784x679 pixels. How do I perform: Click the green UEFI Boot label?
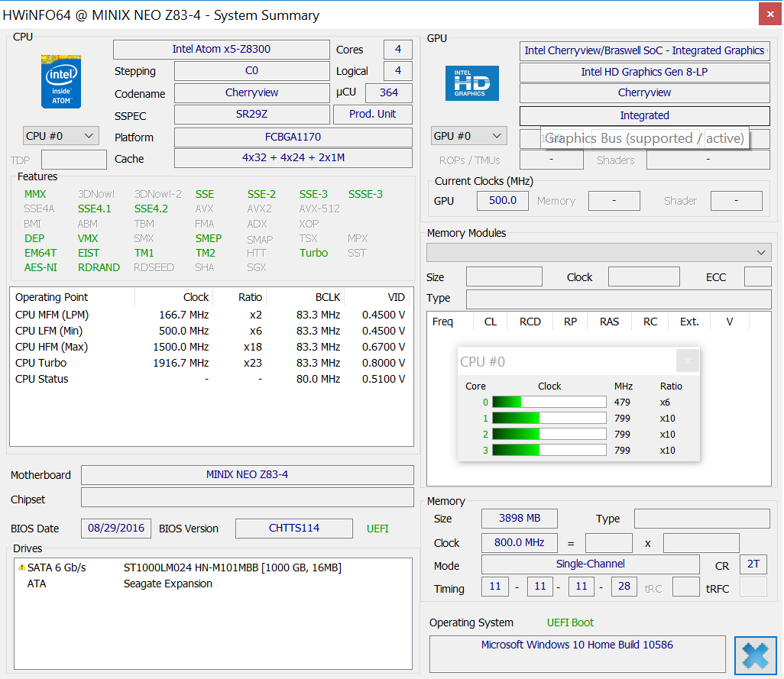[x=570, y=622]
